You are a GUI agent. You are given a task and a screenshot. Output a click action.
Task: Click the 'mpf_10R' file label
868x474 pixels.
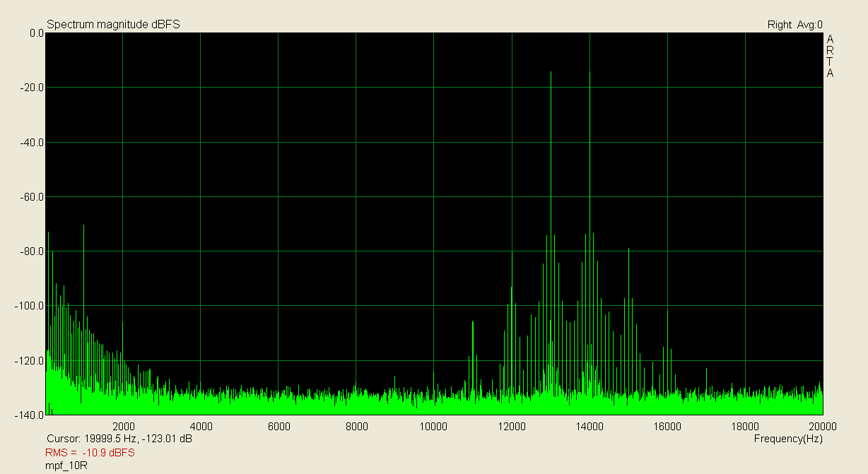pos(66,466)
